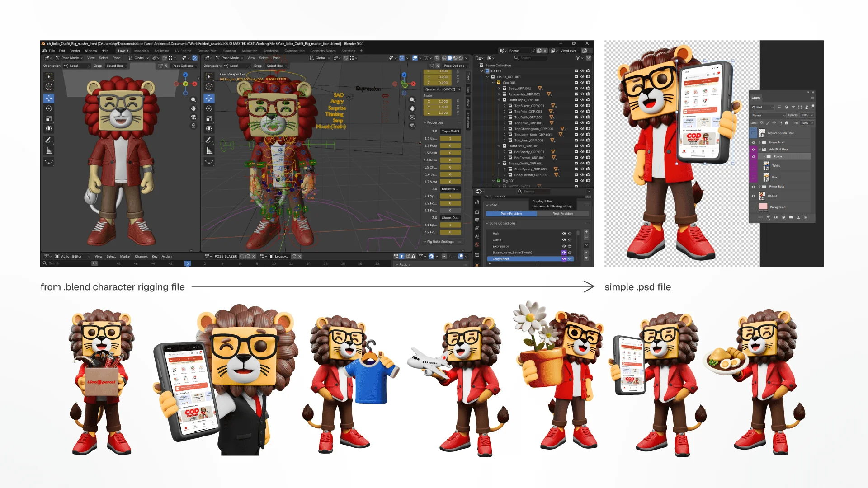This screenshot has height=488, width=868.
Task: Create a new layer in Photoshop Layers panel
Action: tap(798, 217)
